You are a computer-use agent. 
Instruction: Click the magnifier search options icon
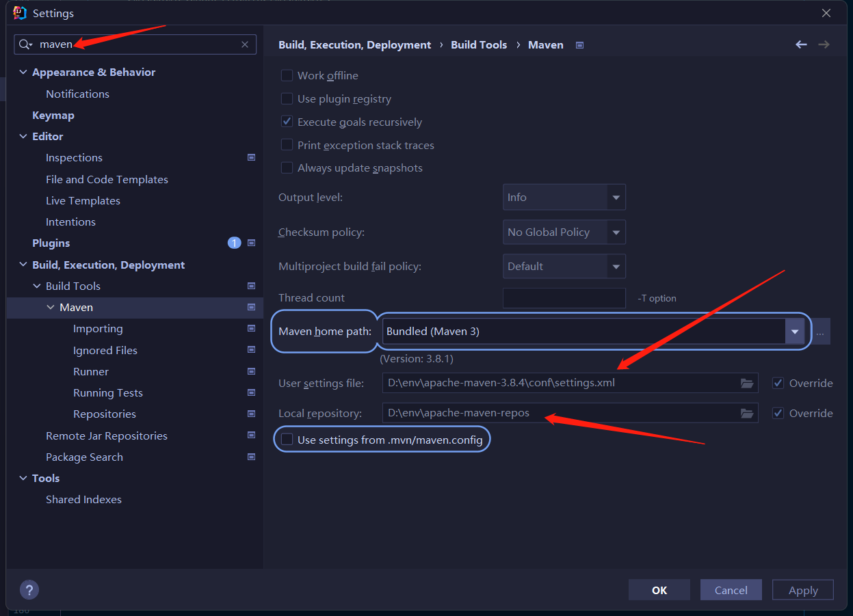click(x=26, y=44)
